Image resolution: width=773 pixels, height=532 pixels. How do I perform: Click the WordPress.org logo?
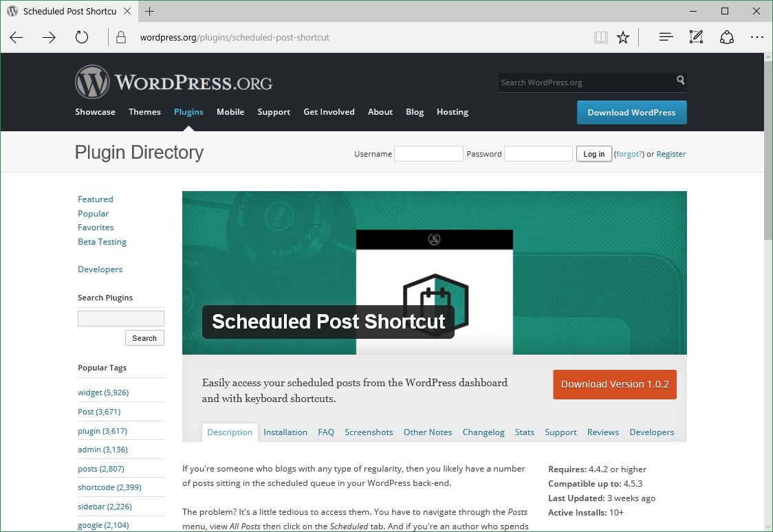[173, 82]
